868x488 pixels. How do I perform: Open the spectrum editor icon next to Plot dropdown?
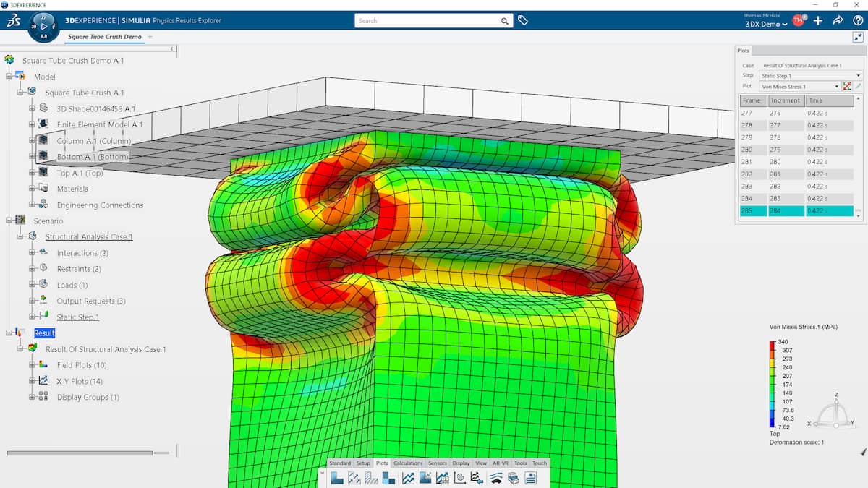845,86
